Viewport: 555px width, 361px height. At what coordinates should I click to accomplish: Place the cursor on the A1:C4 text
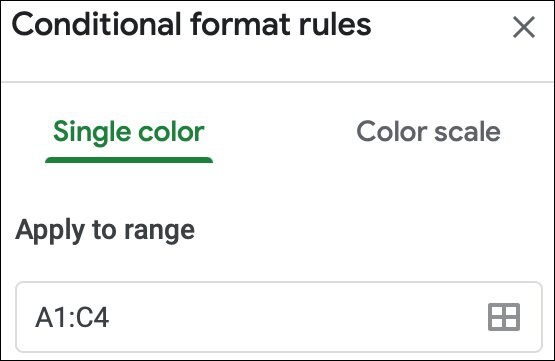[x=72, y=317]
